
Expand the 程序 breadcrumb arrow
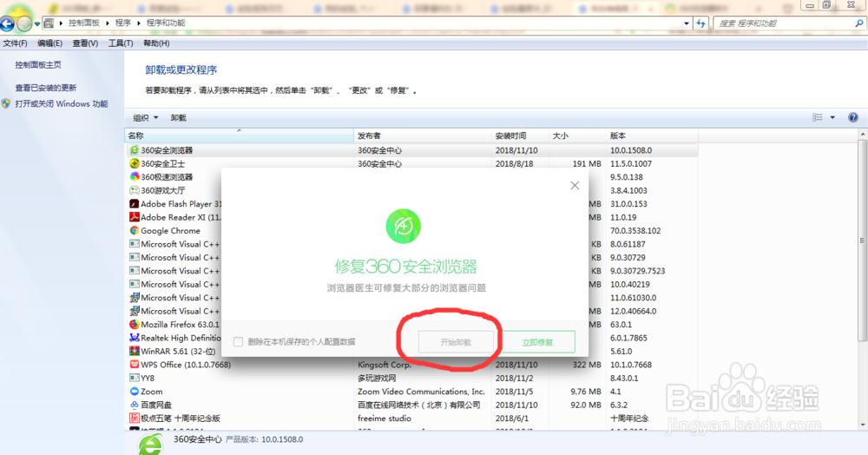click(x=138, y=23)
